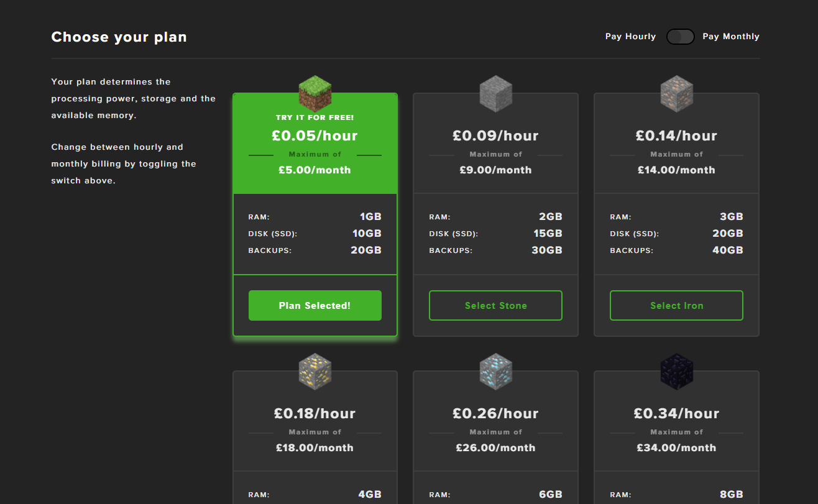
Task: Click the stone block icon
Action: [496, 93]
